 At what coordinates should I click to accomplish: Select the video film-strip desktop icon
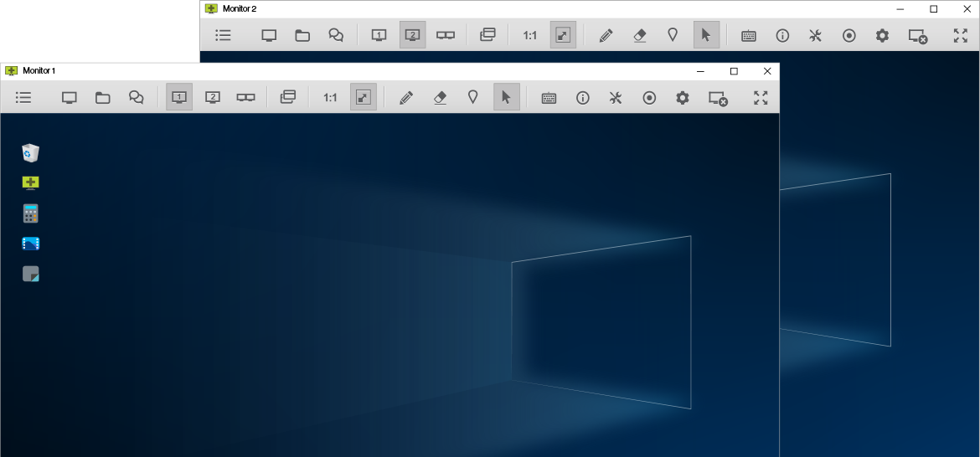point(31,244)
